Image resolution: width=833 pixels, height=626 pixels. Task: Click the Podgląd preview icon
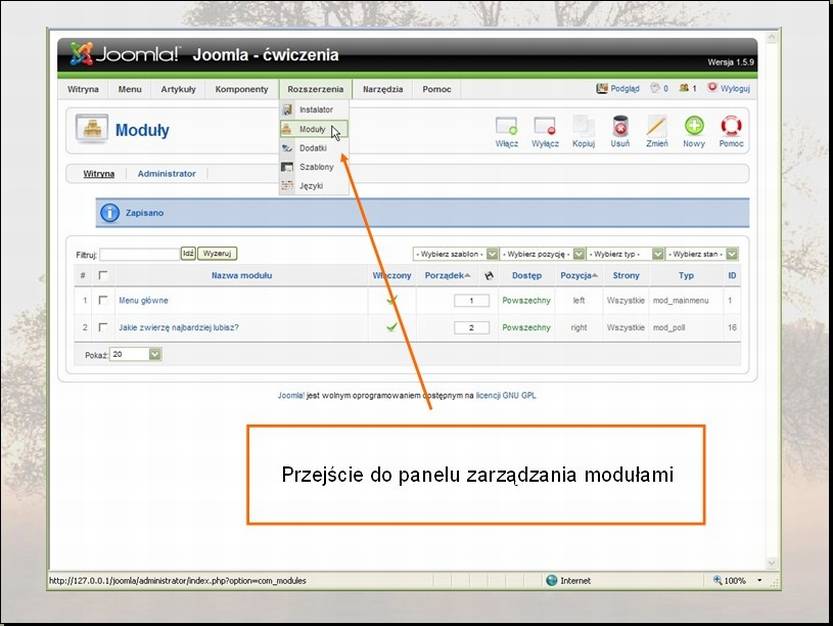(x=601, y=88)
